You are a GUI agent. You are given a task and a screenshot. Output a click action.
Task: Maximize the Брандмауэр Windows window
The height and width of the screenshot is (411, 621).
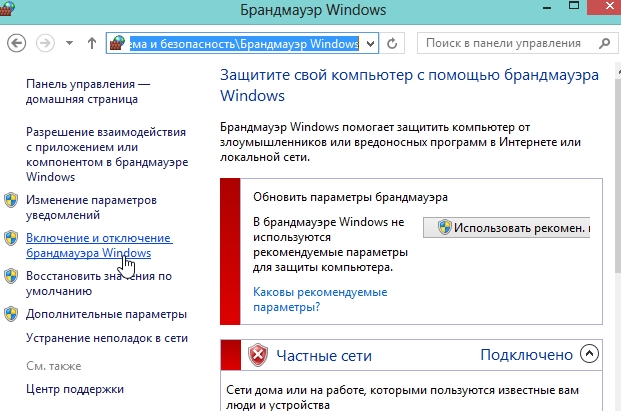coord(574,6)
